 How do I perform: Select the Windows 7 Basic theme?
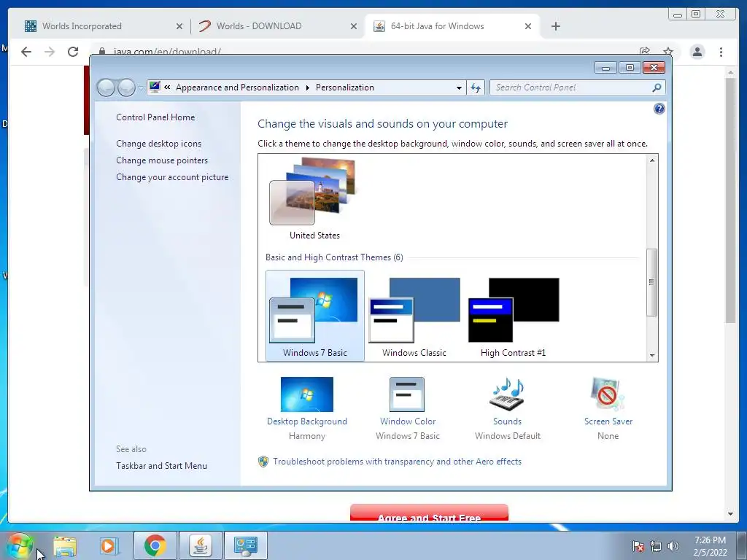pos(315,316)
